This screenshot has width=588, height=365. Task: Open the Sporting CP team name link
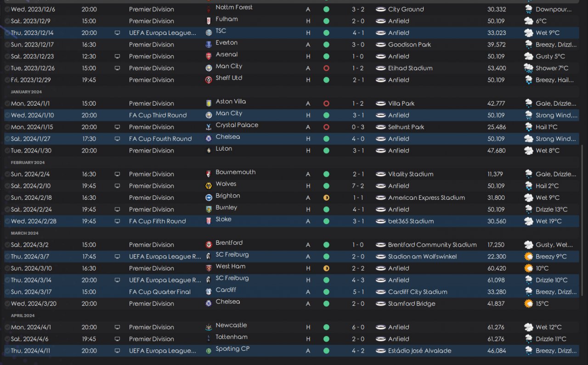point(232,349)
